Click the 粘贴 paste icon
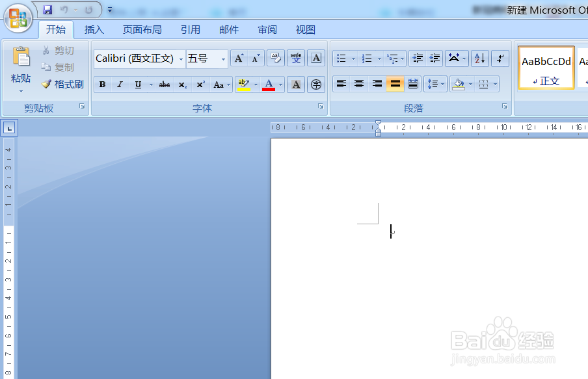The width and height of the screenshot is (588, 379). coord(21,57)
